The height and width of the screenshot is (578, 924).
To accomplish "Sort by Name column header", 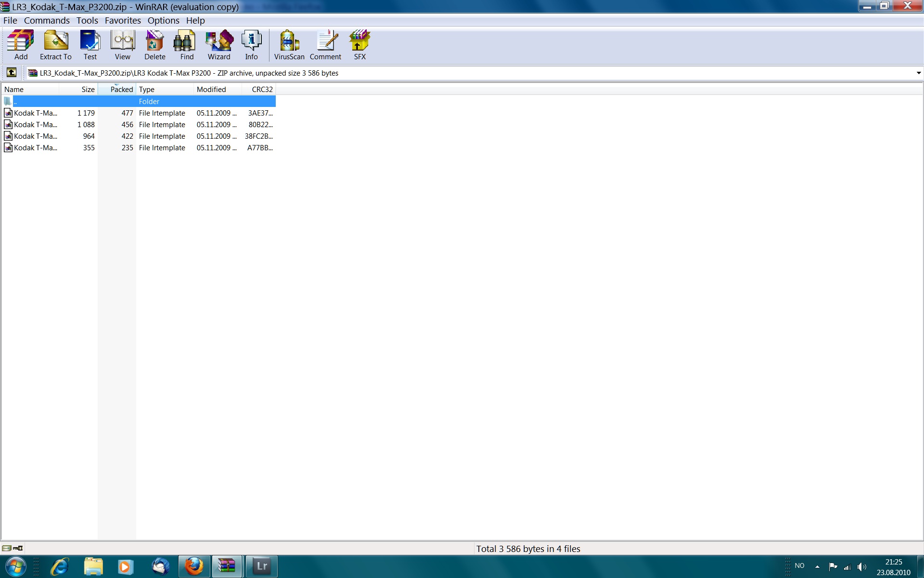I will pos(30,89).
